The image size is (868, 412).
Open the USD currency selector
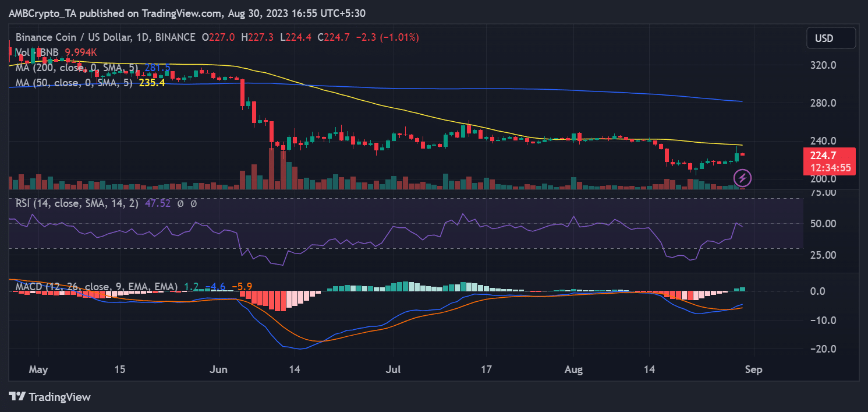point(831,38)
